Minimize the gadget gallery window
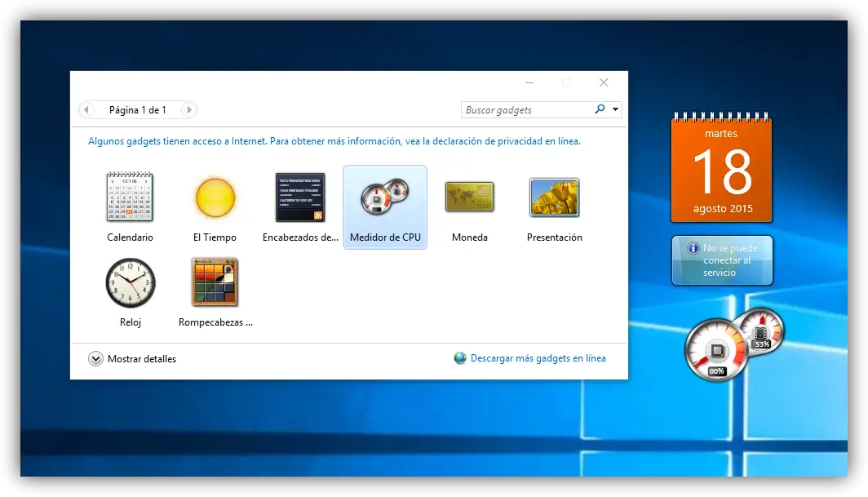This screenshot has height=497, width=868. tap(529, 82)
